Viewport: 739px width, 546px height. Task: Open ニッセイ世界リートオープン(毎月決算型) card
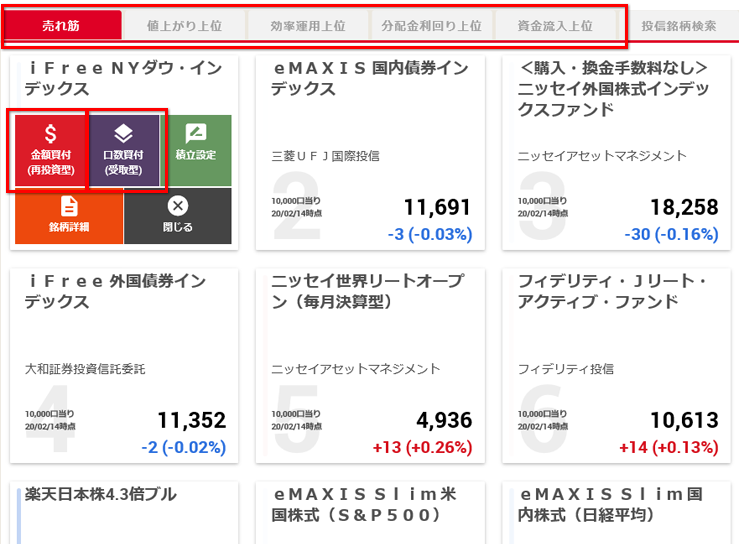pyautogui.click(x=370, y=366)
